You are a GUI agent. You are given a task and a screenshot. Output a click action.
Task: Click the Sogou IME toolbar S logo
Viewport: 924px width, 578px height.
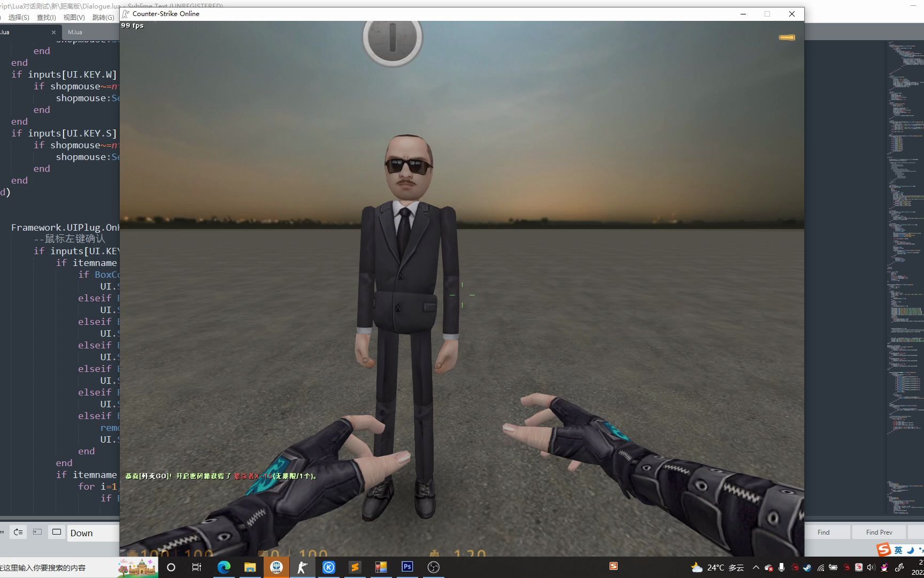(x=883, y=550)
